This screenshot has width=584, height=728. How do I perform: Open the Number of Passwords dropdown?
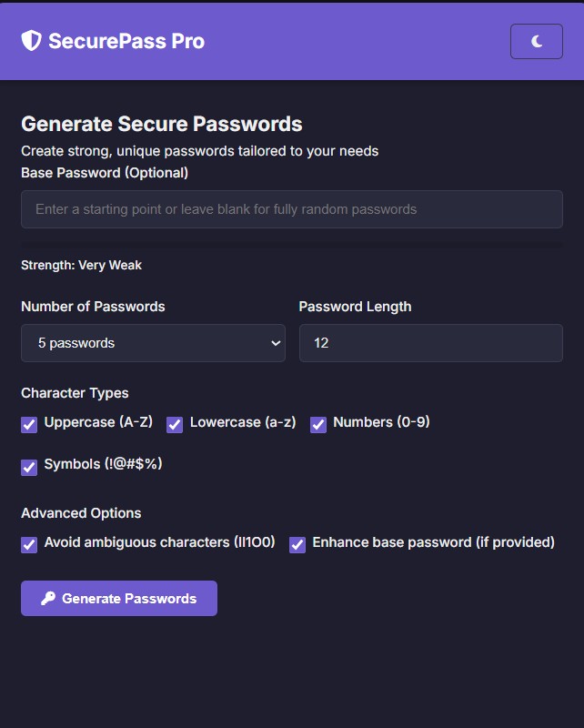pyautogui.click(x=153, y=343)
